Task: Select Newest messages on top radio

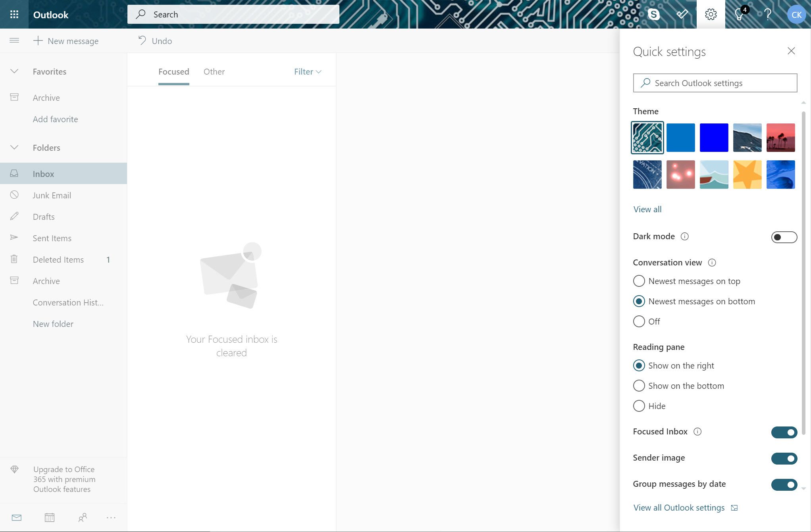Action: [x=639, y=280]
